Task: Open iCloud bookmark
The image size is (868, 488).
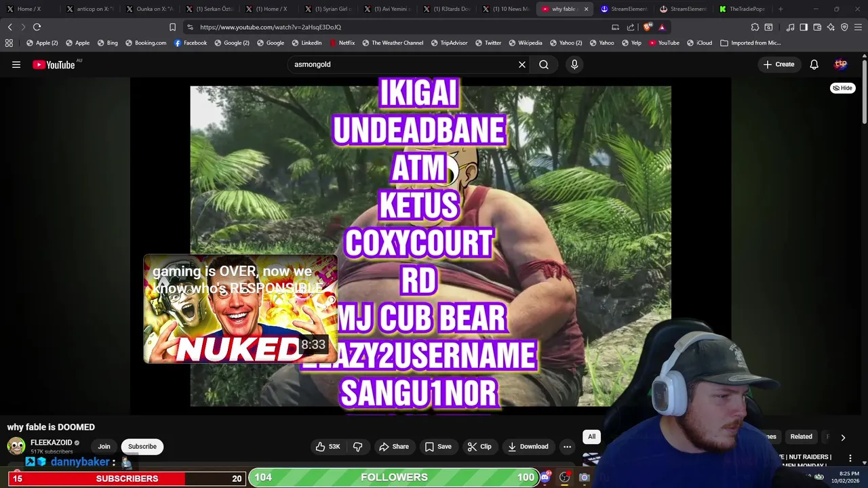Action: pyautogui.click(x=699, y=43)
